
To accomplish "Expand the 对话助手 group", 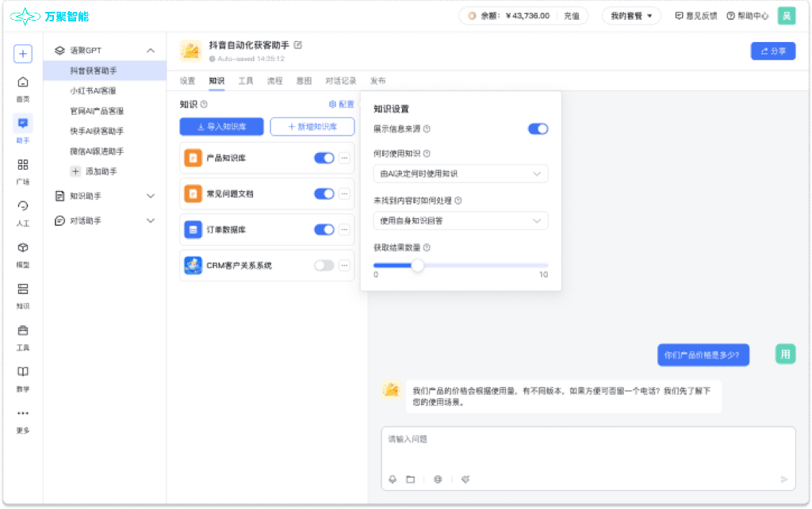I will [x=151, y=220].
